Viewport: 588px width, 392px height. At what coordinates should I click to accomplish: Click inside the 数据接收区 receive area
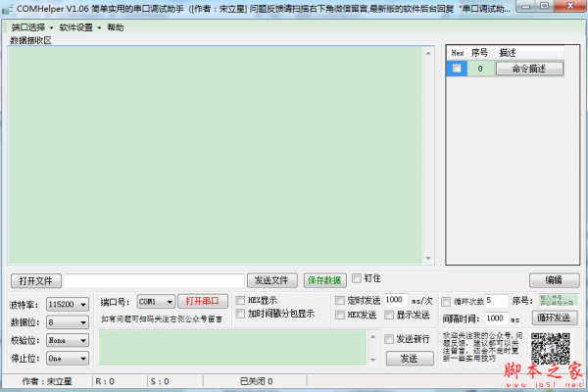216,155
